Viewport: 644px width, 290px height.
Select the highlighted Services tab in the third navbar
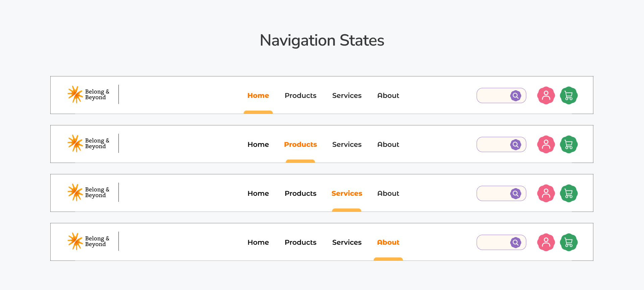click(346, 193)
